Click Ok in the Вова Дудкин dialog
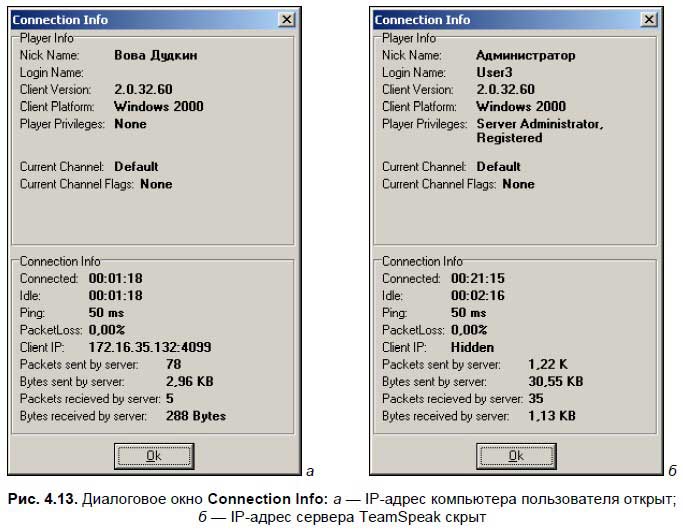The image size is (683, 530). coord(153,455)
